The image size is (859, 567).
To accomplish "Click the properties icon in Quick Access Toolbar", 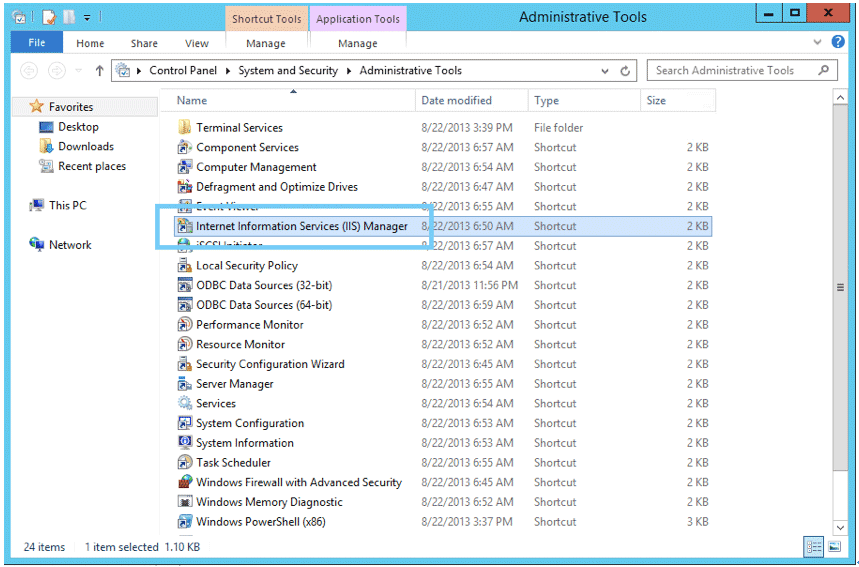I will (x=49, y=18).
